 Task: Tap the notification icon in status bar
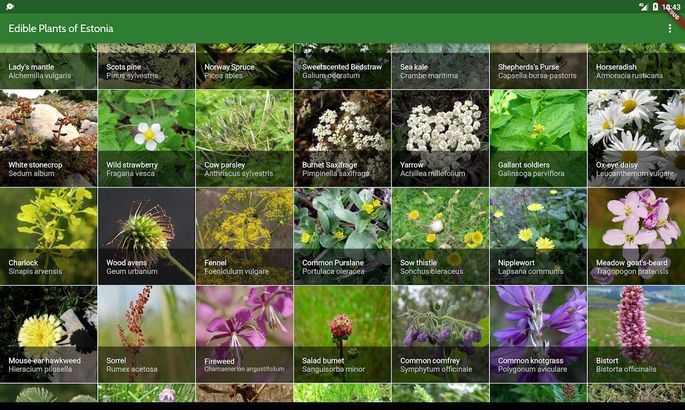pos(10,7)
